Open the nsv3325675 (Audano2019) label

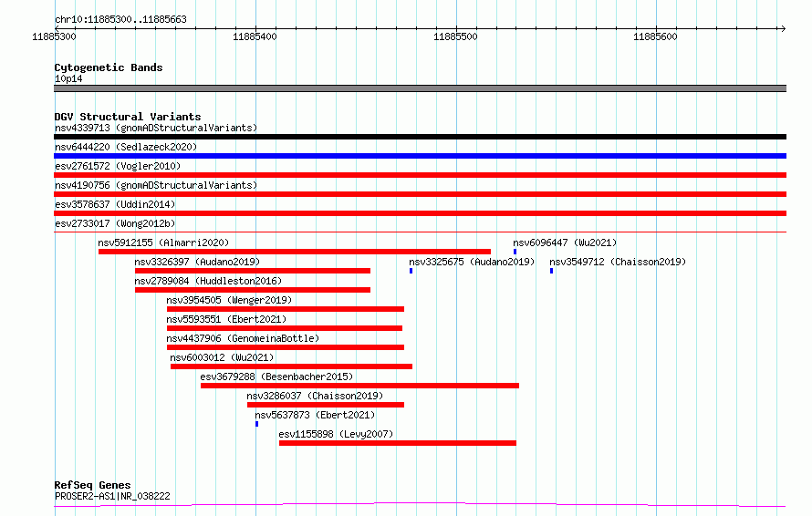[x=472, y=262]
